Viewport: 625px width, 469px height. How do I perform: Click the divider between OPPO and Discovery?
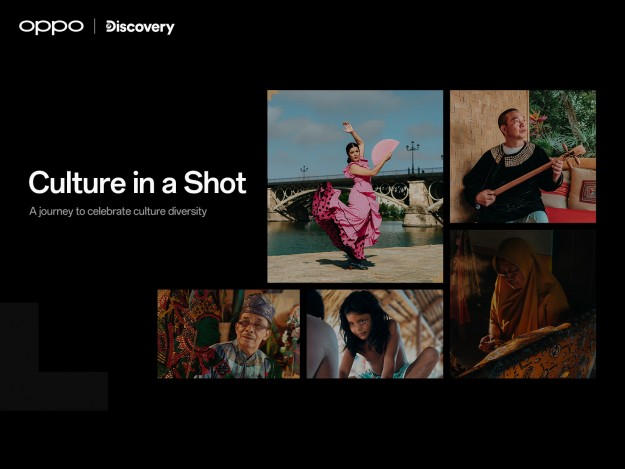[x=95, y=26]
